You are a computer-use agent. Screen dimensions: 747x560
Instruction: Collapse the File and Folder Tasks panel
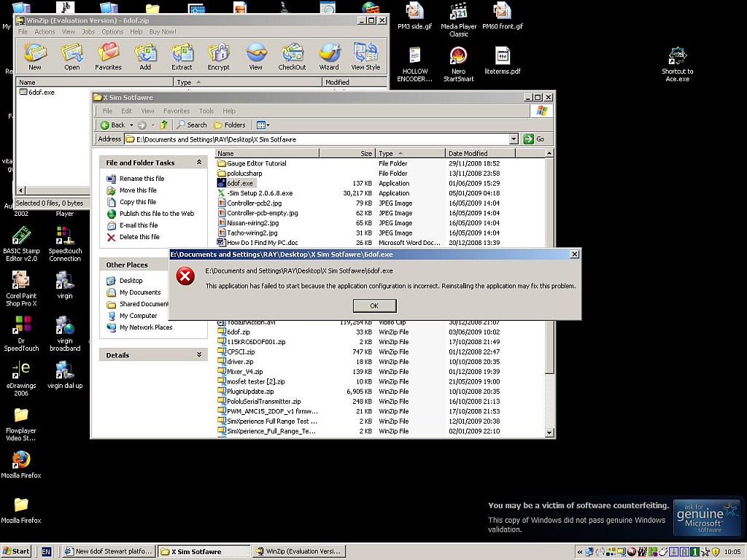point(199,163)
